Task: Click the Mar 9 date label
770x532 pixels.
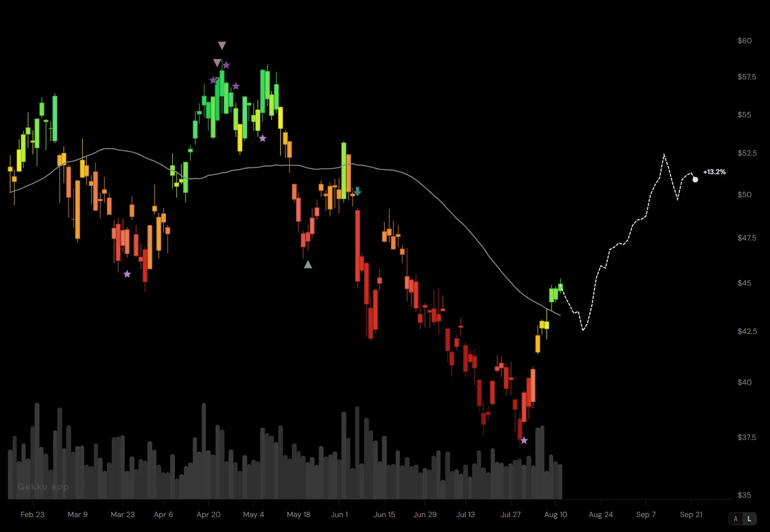Action: (x=78, y=514)
